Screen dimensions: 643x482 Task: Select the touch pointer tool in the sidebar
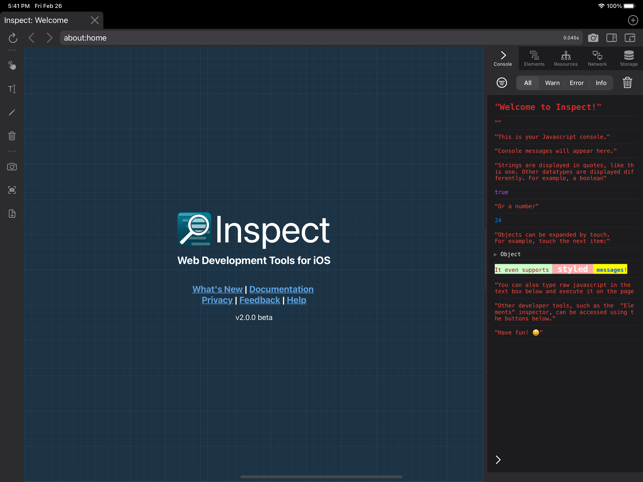pos(12,66)
